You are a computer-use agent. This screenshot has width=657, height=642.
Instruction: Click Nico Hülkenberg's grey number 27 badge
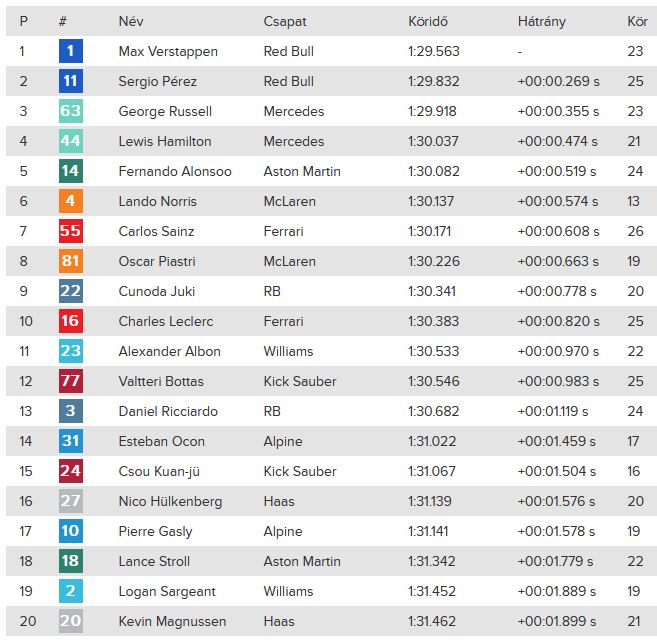point(71,501)
